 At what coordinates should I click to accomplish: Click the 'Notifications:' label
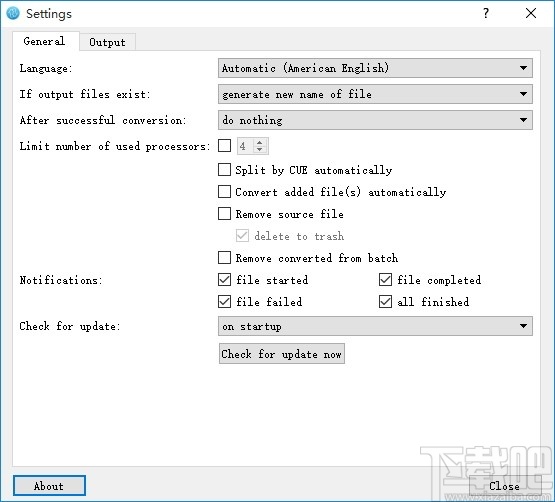(x=61, y=280)
